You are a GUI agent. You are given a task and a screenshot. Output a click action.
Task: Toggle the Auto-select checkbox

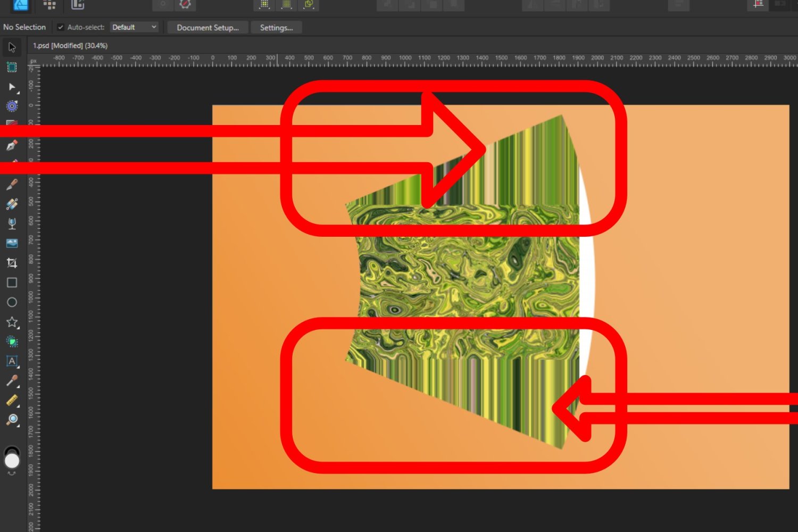tap(61, 27)
